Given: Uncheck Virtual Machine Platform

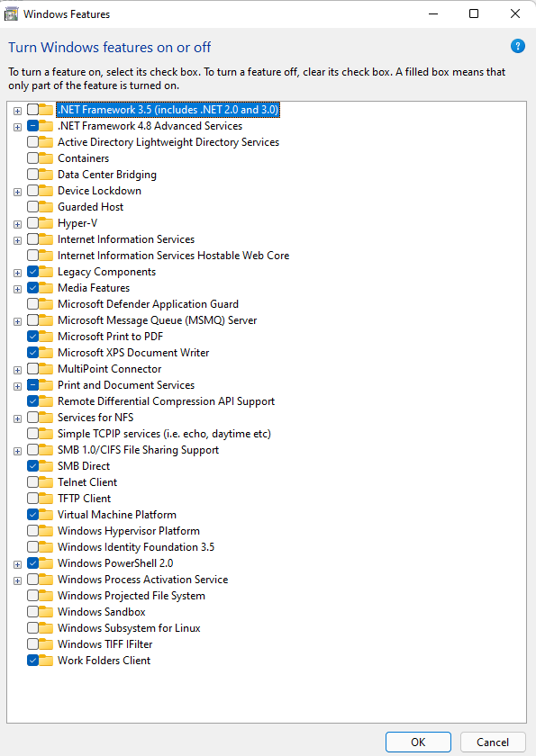Looking at the screenshot, I should point(32,515).
